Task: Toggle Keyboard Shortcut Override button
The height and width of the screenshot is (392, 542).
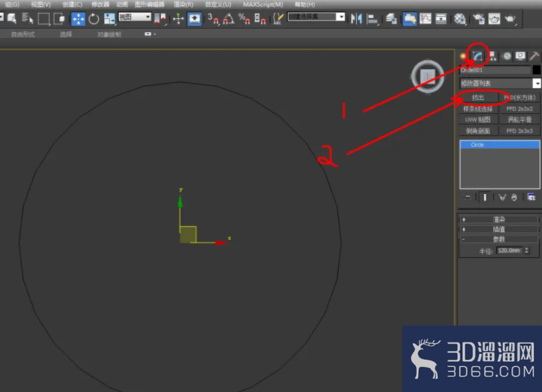Action: tap(194, 19)
